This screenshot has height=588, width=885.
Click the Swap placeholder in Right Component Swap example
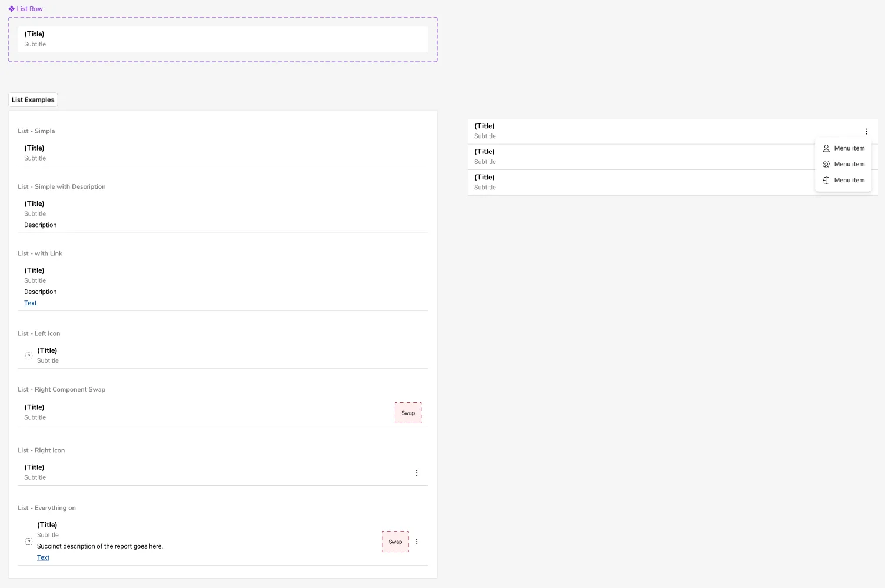tap(408, 413)
